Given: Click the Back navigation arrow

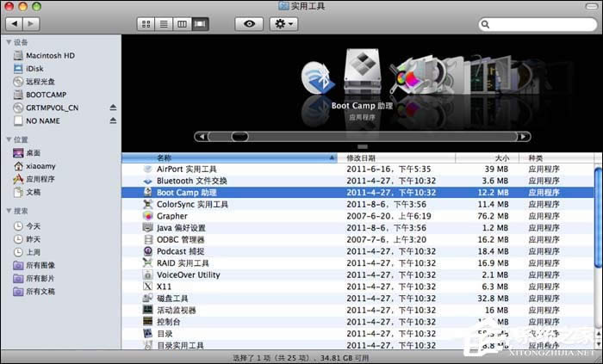Looking at the screenshot, I should tap(14, 24).
